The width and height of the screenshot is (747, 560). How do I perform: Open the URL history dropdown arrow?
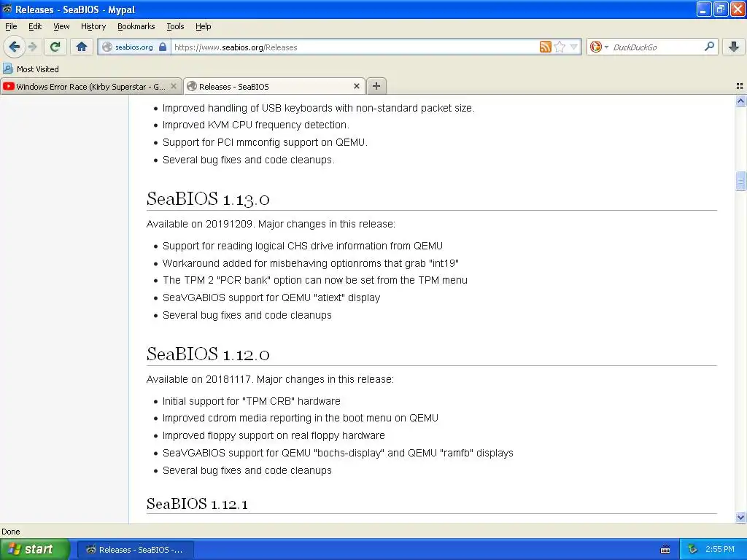coord(573,47)
